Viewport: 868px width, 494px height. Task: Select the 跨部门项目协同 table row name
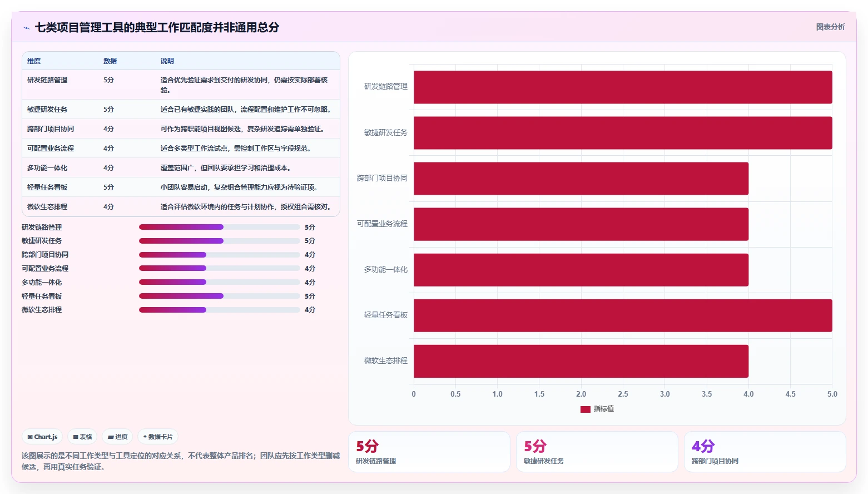[x=51, y=129]
